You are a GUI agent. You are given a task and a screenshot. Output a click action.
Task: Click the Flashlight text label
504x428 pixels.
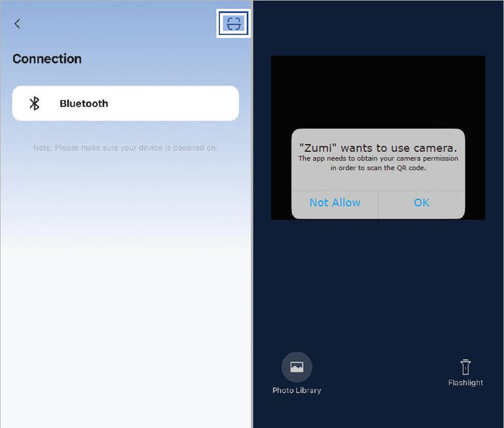pyautogui.click(x=465, y=383)
